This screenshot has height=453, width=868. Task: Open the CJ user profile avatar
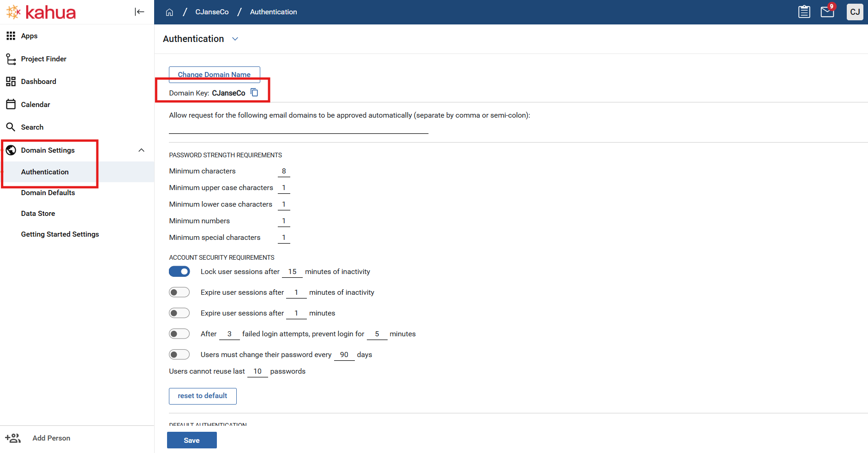(855, 12)
